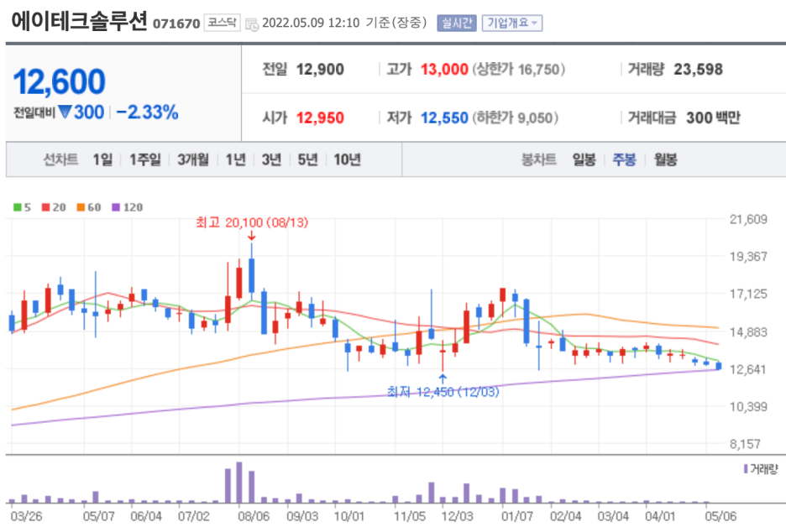Select the 10년 chart range

[348, 159]
